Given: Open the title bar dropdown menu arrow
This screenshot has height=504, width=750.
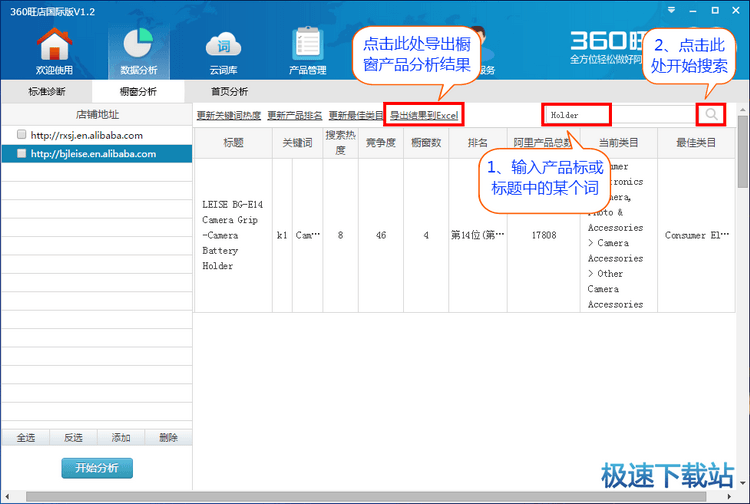Looking at the screenshot, I should 672,10.
